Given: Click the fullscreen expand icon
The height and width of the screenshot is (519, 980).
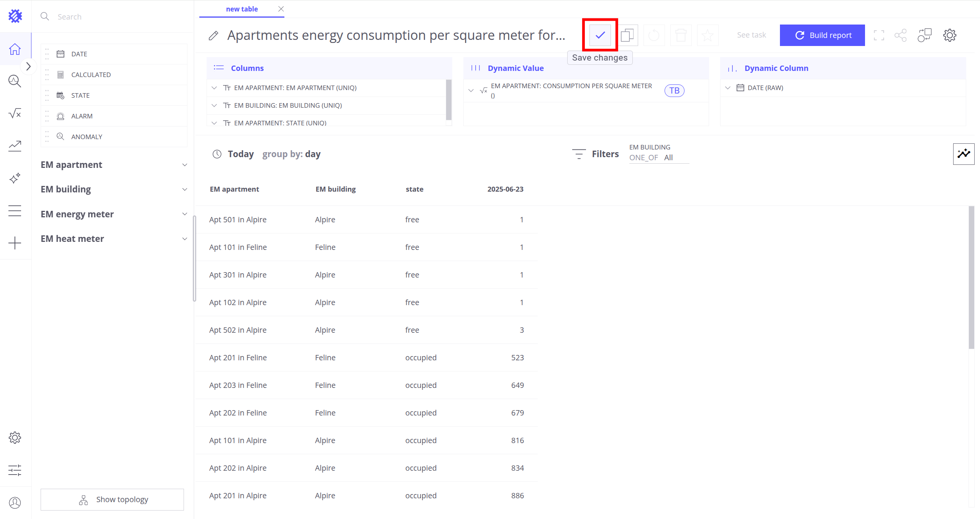Looking at the screenshot, I should click(879, 35).
